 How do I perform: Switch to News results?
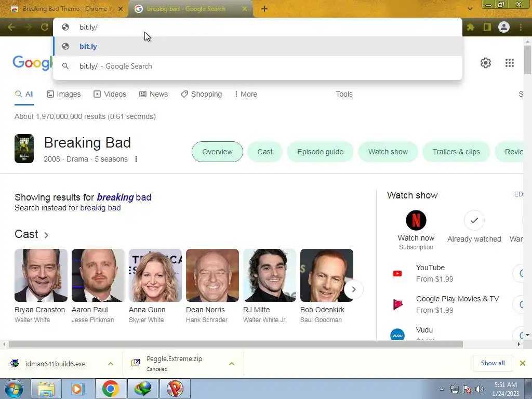[x=153, y=94]
